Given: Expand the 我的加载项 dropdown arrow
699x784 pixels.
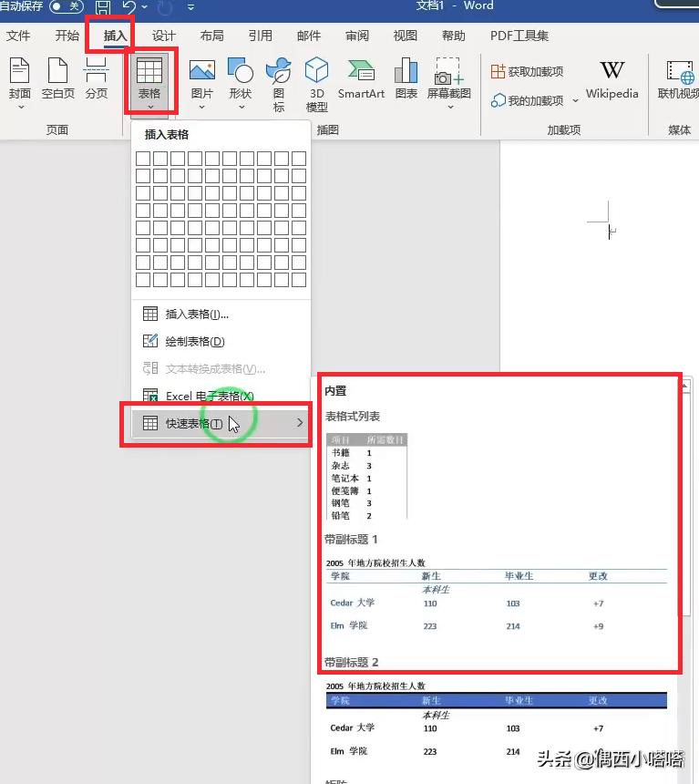Looking at the screenshot, I should tap(575, 101).
